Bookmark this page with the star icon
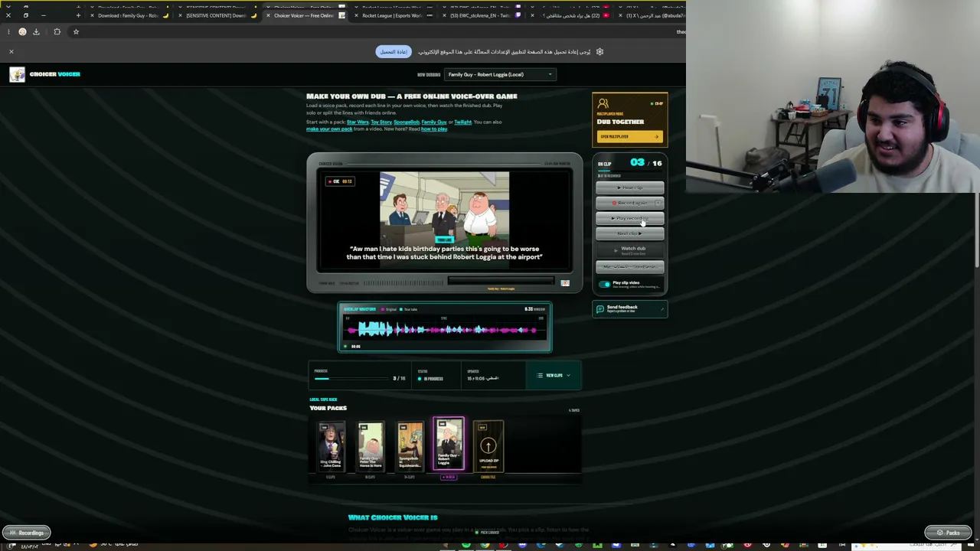Screen dimensions: 980x551 click(x=76, y=31)
